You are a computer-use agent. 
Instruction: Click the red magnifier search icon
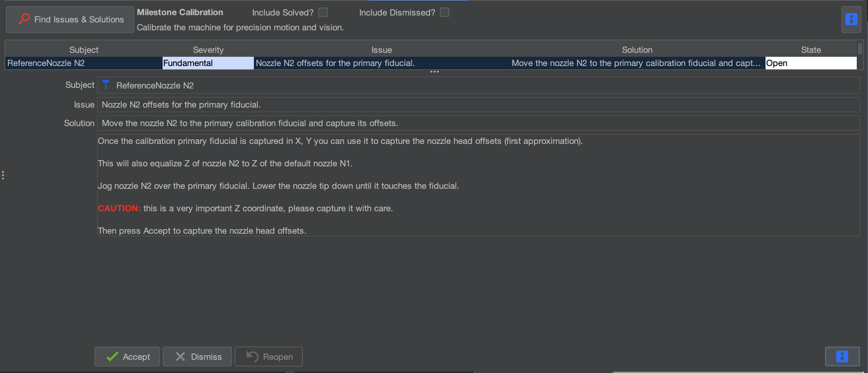[x=24, y=19]
